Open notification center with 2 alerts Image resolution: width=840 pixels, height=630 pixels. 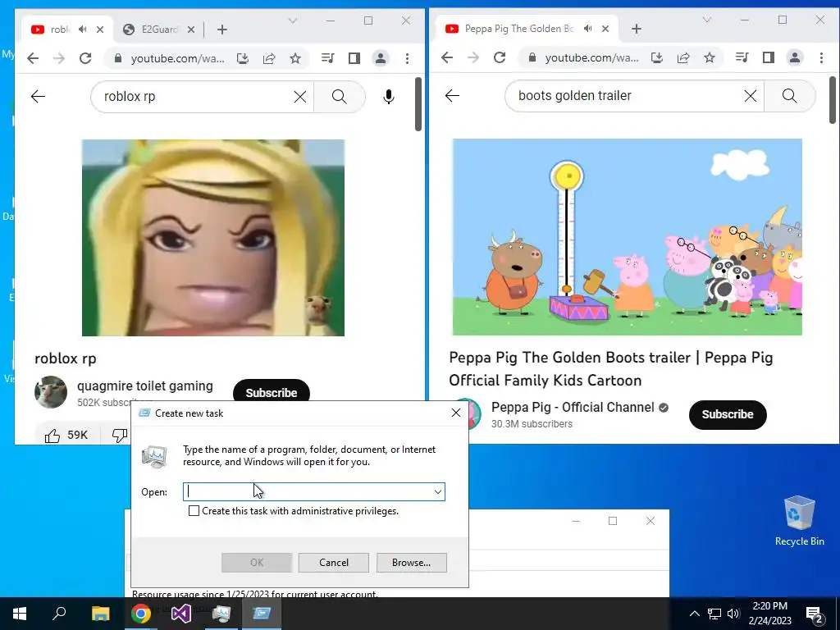[x=815, y=614]
